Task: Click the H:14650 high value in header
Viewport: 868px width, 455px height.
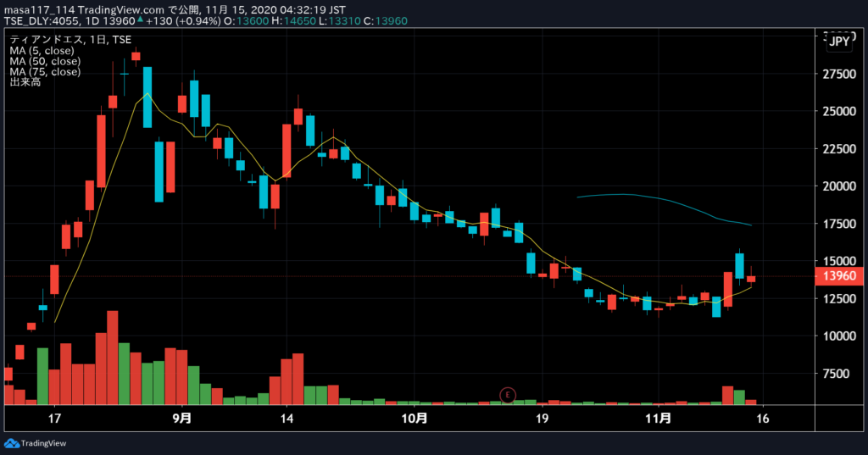Action: pyautogui.click(x=293, y=21)
